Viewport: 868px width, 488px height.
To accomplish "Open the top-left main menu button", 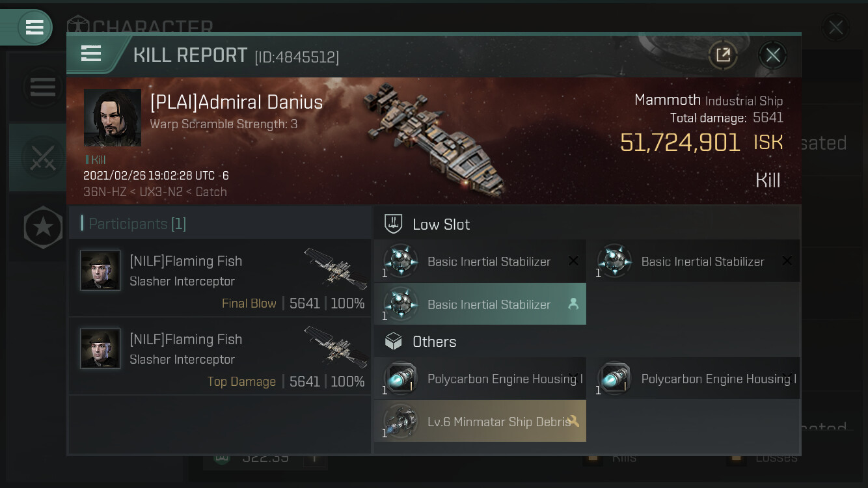I will point(34,27).
